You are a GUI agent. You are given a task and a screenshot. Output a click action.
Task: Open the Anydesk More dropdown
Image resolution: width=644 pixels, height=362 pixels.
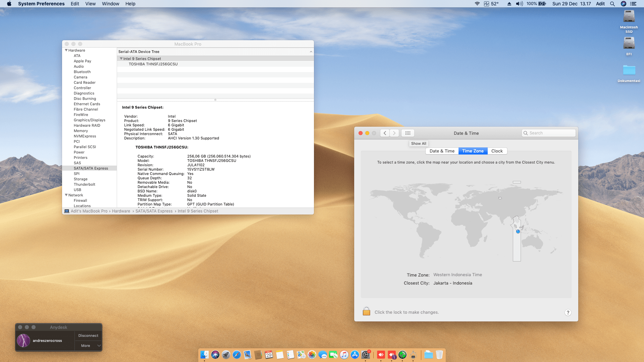(88, 346)
